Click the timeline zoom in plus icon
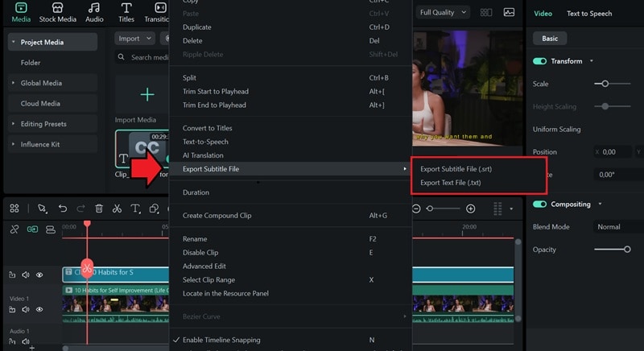Image resolution: width=644 pixels, height=351 pixels. [471, 209]
